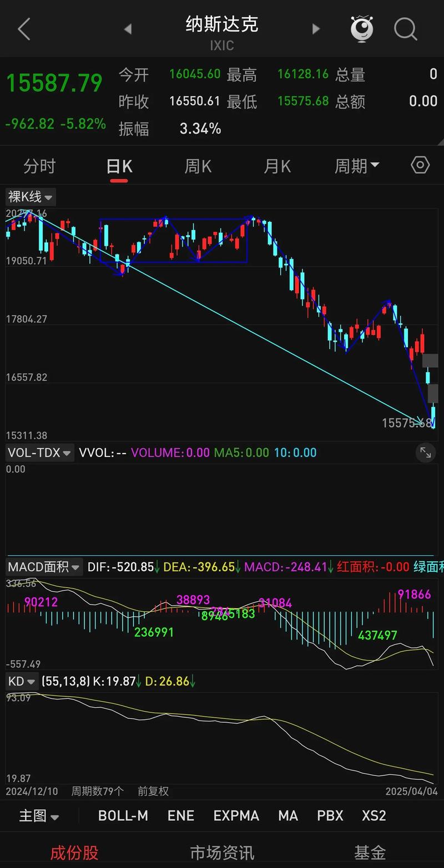This screenshot has width=444, height=868.
Task: Tap the 纳斯达克 title
Action: (x=222, y=24)
